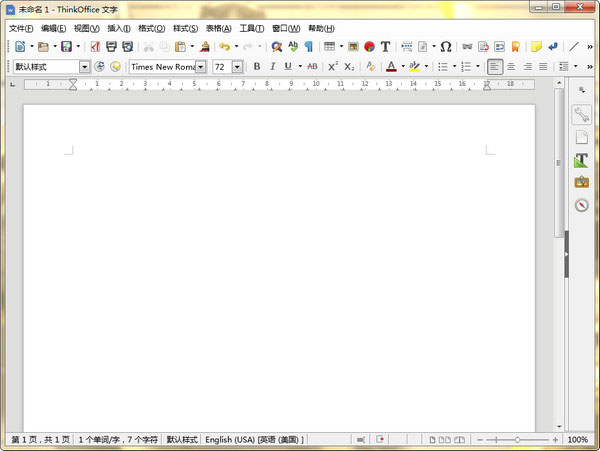
Task: Select the Clone Formatting paintbrush
Action: point(205,47)
